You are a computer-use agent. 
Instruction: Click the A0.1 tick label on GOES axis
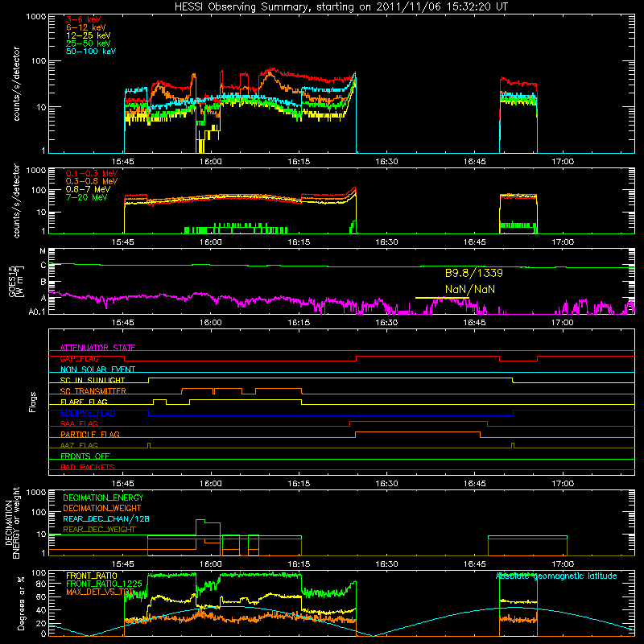pyautogui.click(x=36, y=312)
